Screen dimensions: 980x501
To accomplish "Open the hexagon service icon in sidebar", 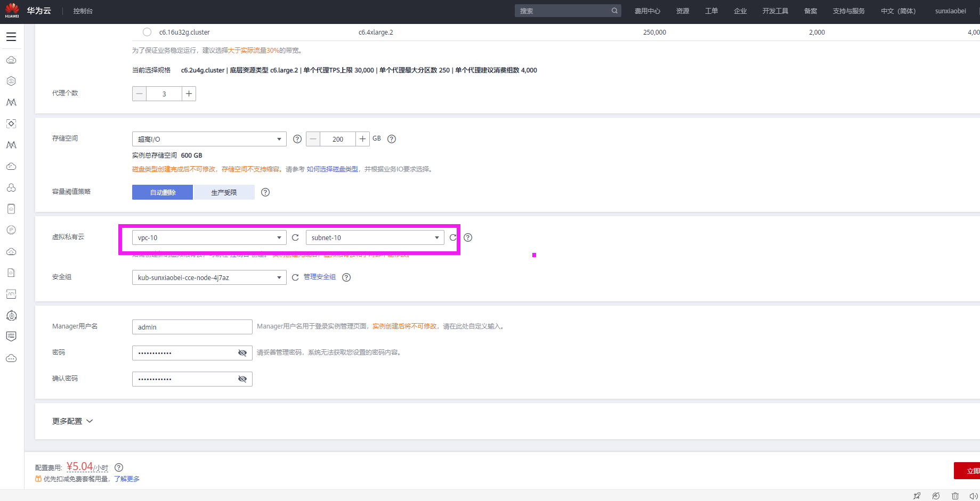I will pos(11,81).
